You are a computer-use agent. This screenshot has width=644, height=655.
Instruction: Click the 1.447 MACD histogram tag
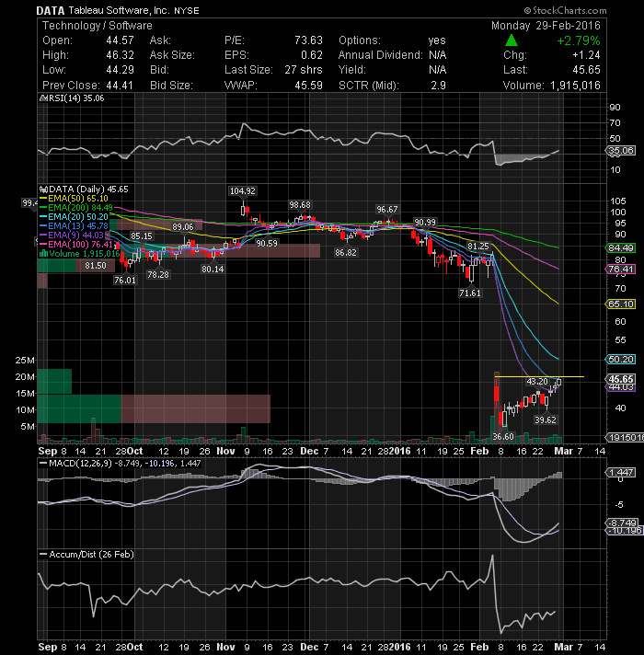(621, 473)
